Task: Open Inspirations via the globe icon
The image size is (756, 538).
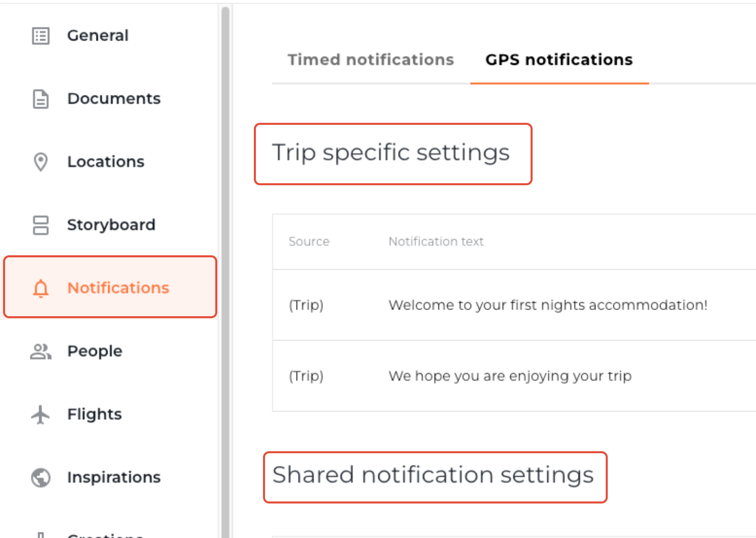Action: click(40, 478)
